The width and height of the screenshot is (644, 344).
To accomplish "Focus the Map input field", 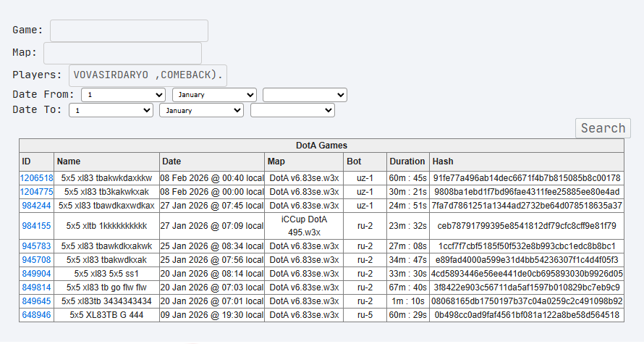I will tap(122, 53).
